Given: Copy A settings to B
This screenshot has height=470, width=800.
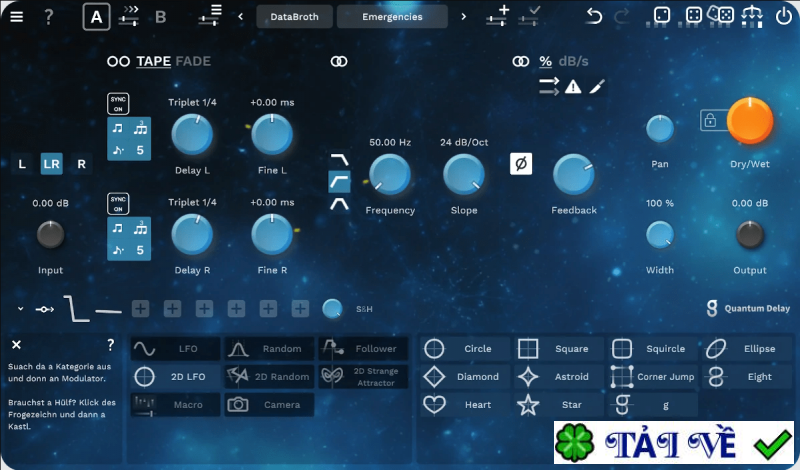Looking at the screenshot, I should point(129,16).
